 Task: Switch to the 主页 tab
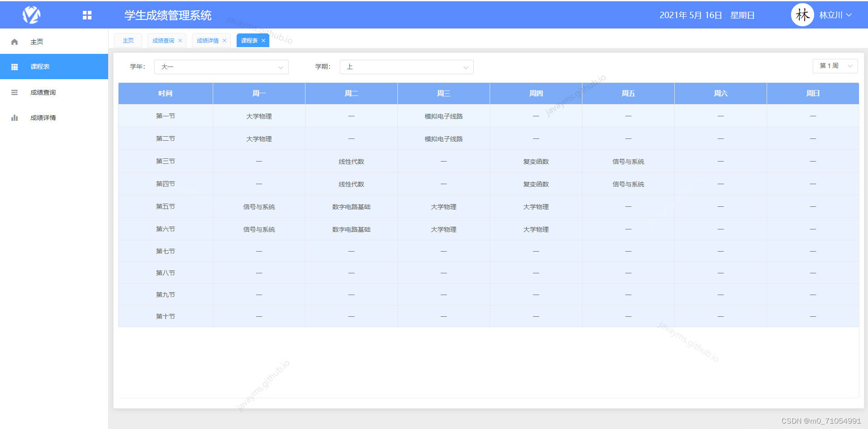[x=128, y=40]
